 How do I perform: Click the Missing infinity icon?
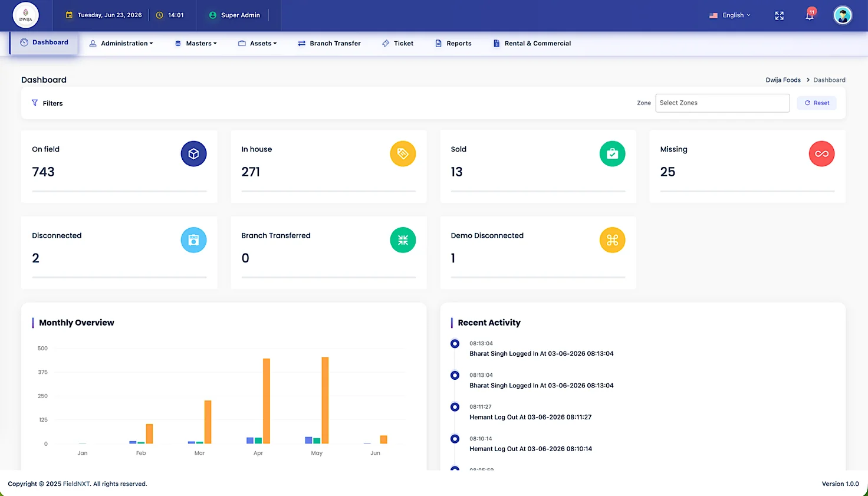821,154
